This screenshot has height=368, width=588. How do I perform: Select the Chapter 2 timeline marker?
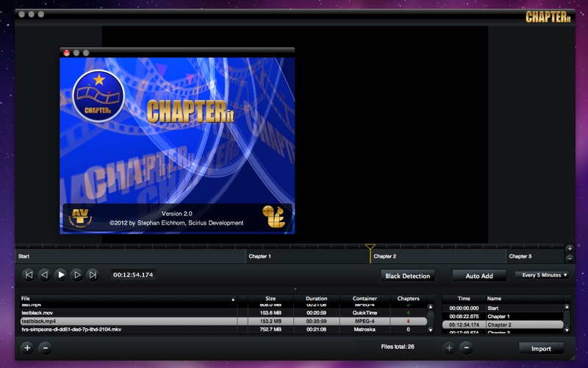tap(370, 250)
